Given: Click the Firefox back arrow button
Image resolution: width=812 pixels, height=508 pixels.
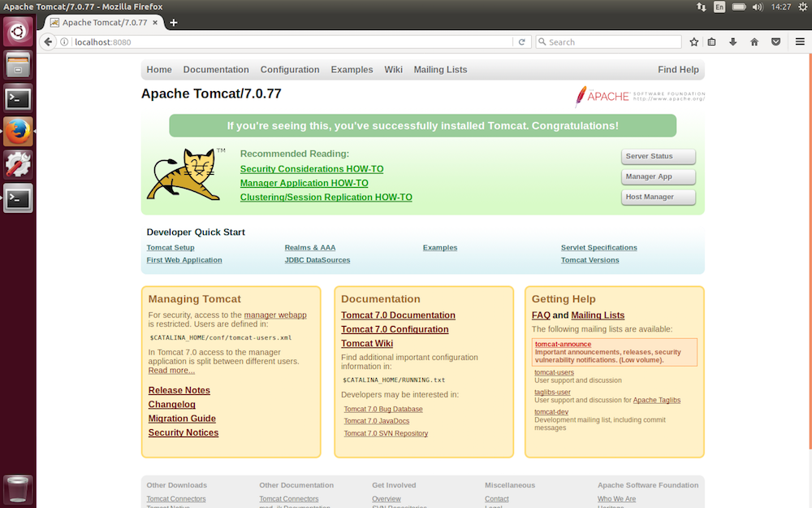Looking at the screenshot, I should pos(48,42).
